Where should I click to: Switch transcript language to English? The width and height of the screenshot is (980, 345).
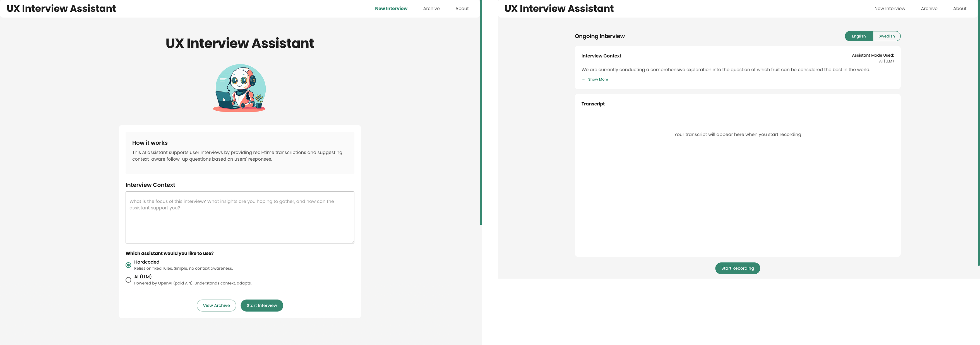(x=859, y=36)
